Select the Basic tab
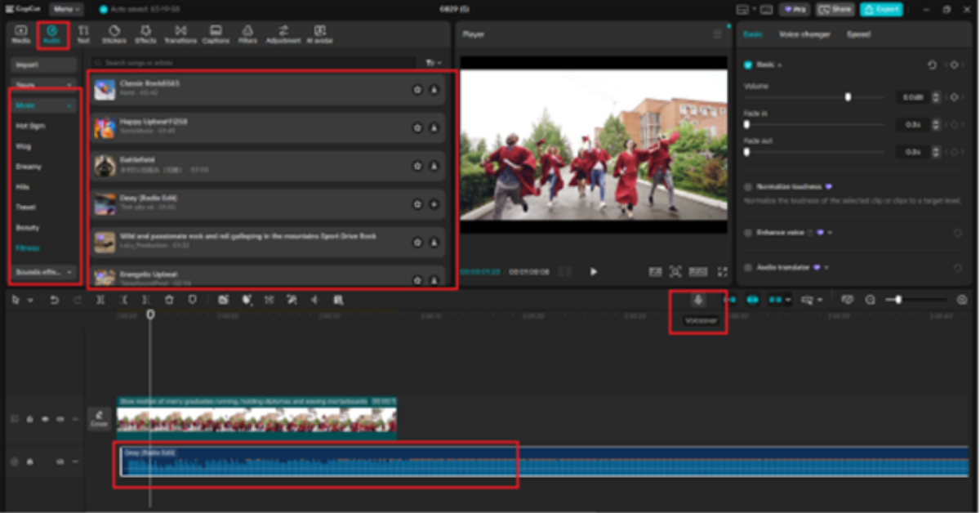Screen dimensions: 980x513 coord(752,34)
